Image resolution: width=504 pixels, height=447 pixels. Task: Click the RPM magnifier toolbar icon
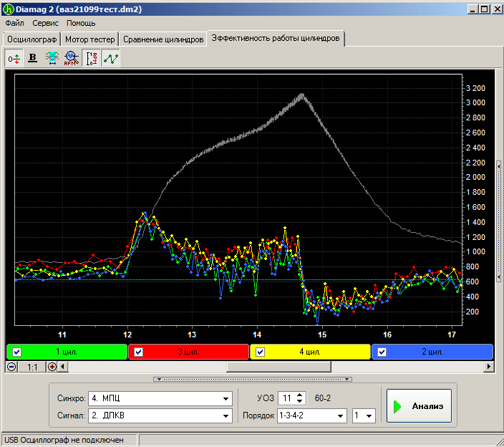pos(72,58)
